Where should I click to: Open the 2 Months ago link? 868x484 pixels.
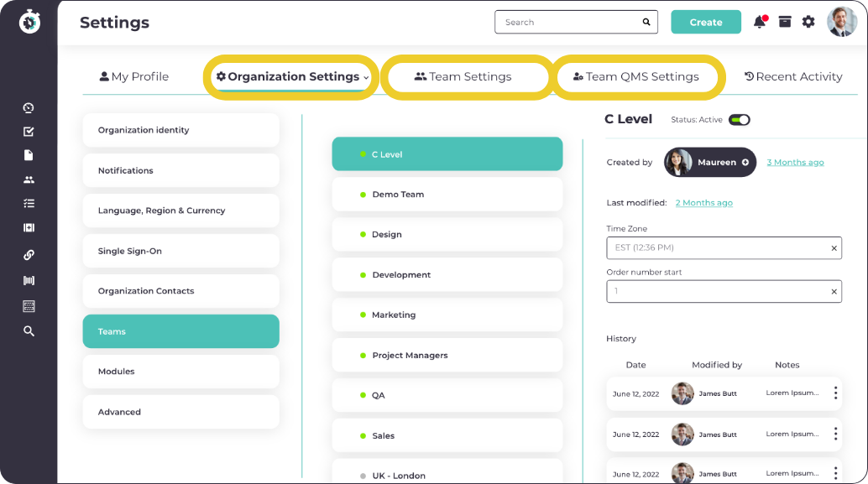click(703, 202)
